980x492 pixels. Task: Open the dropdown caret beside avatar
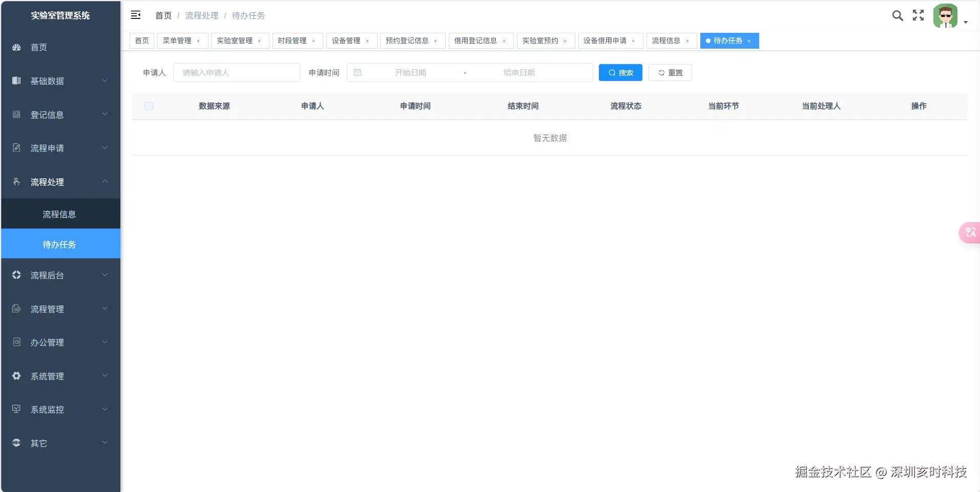coord(965,22)
